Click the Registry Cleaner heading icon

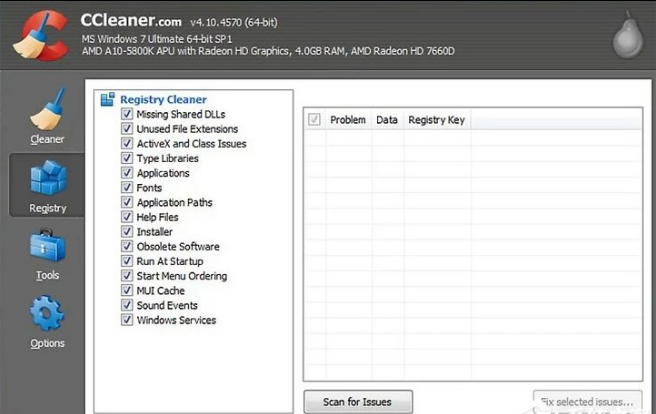click(x=108, y=100)
